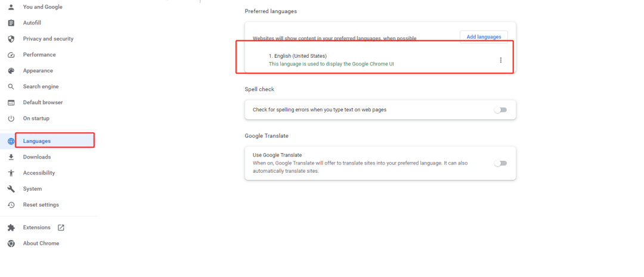Select the Search engine section

click(x=41, y=86)
